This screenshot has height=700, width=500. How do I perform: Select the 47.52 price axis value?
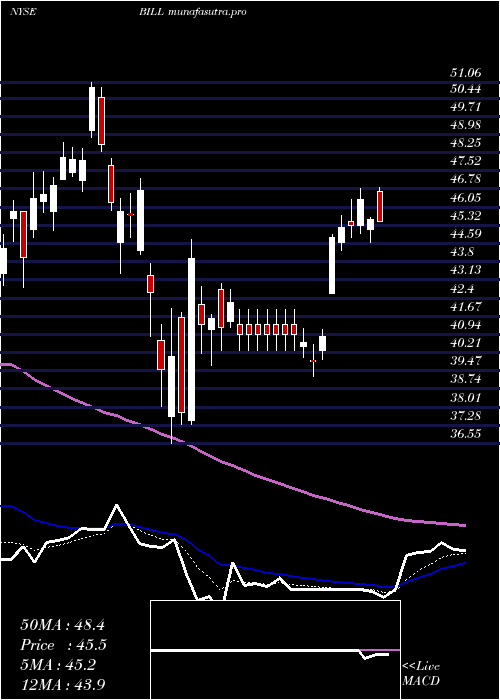466,161
